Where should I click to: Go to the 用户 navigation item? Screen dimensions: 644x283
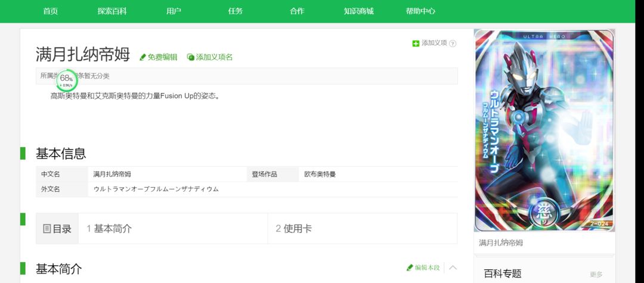174,11
